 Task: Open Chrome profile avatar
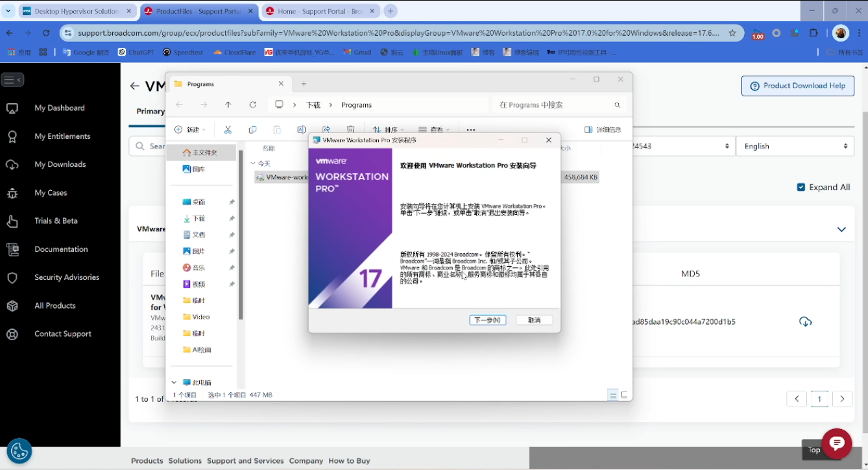841,32
